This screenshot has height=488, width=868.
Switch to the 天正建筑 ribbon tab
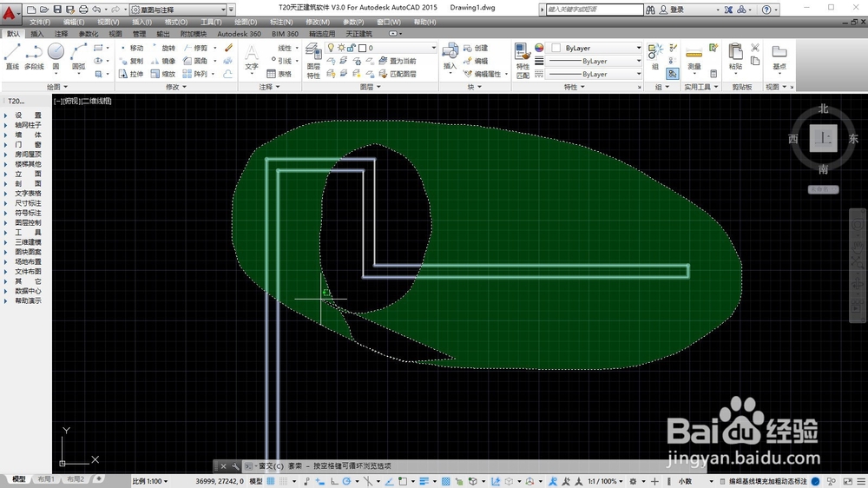point(358,34)
